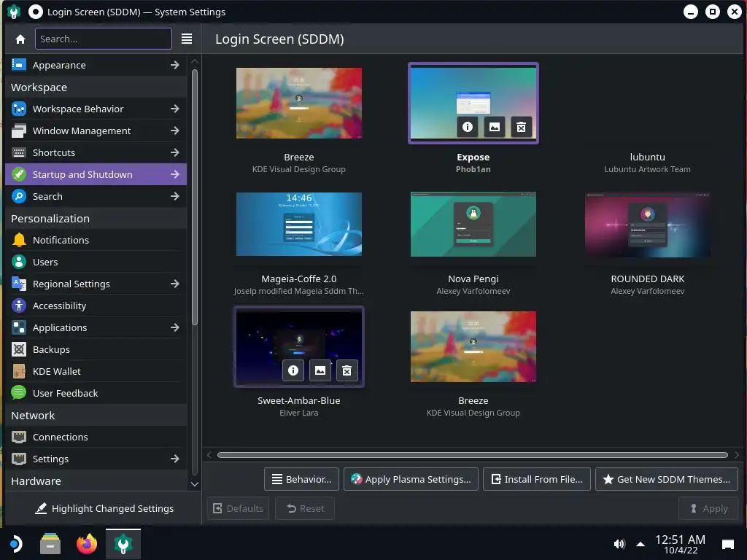This screenshot has width=747, height=560.
Task: Click Get New SDDM Themes...
Action: coord(667,479)
